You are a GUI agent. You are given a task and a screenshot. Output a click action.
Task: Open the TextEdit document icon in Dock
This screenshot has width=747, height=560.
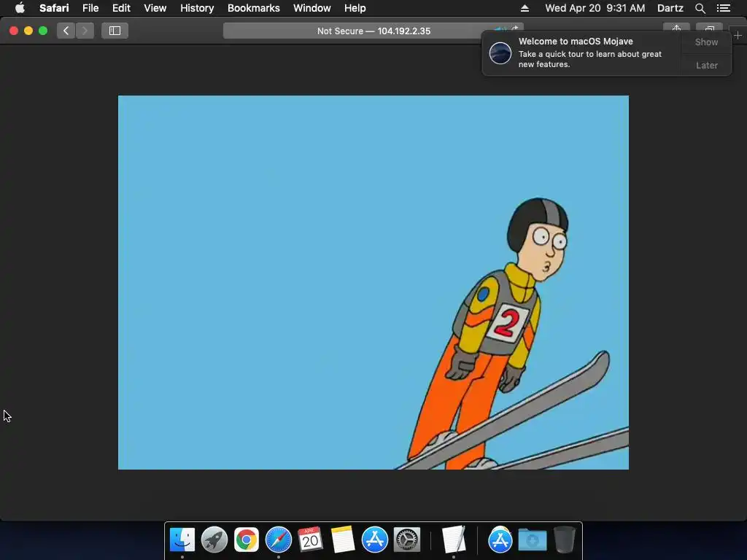point(453,539)
